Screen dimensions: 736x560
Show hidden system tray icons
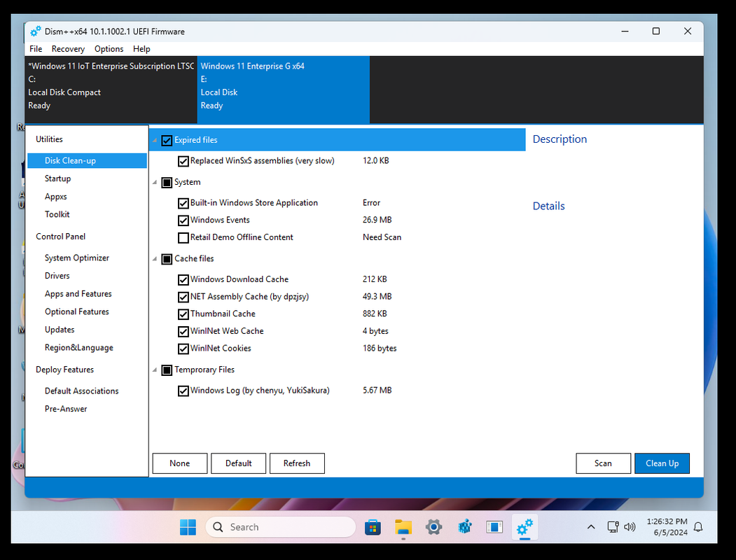(x=591, y=527)
